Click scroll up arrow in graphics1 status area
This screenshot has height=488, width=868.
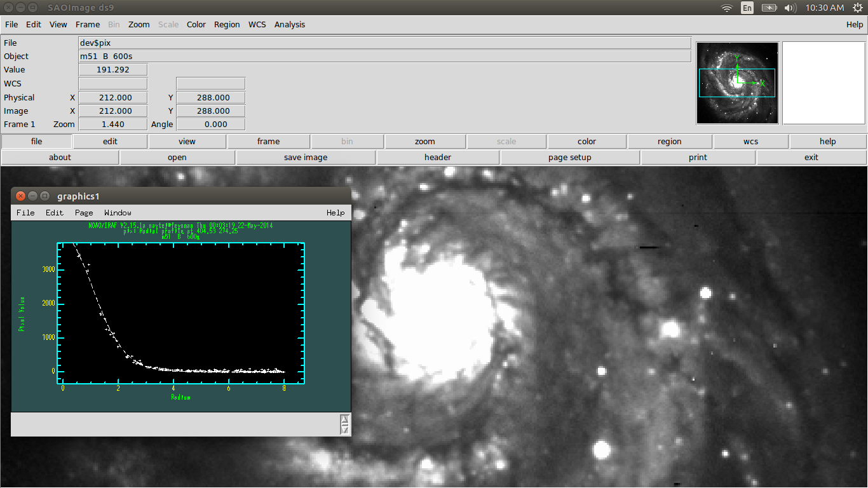pyautogui.click(x=345, y=419)
